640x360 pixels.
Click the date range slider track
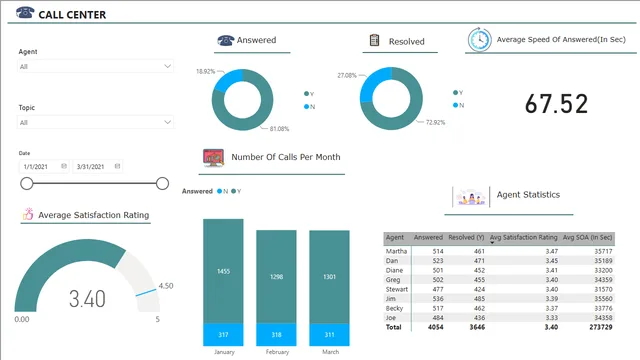pos(94,184)
